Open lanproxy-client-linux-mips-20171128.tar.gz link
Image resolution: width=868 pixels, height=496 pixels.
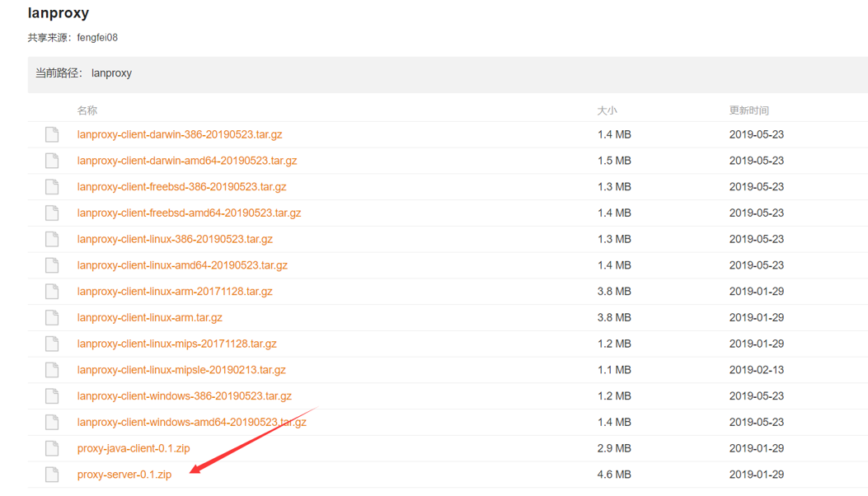176,344
